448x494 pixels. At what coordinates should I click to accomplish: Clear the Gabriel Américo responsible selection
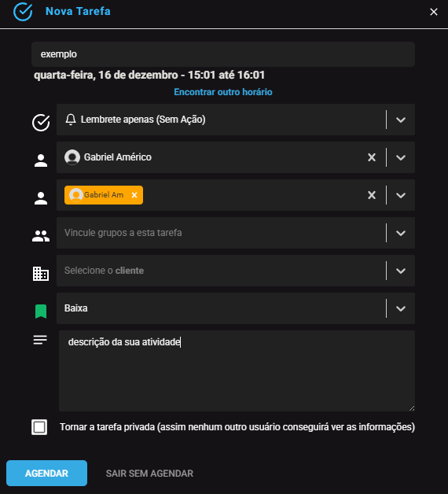[372, 157]
